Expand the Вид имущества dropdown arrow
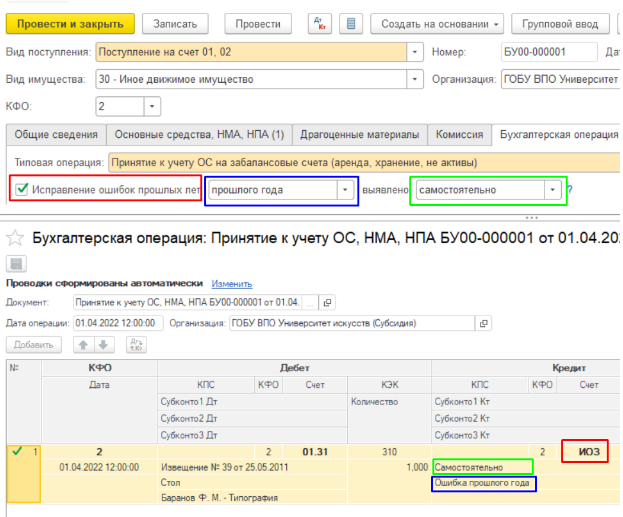 coord(415,79)
